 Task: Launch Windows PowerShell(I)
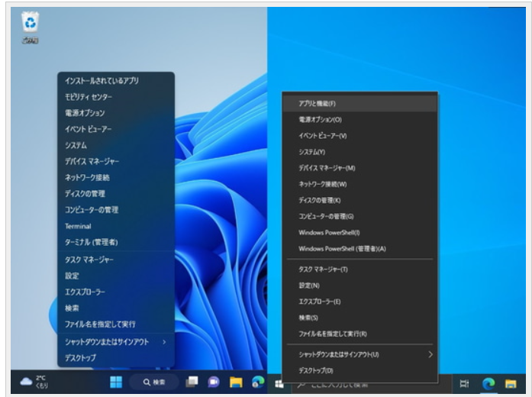pos(360,232)
